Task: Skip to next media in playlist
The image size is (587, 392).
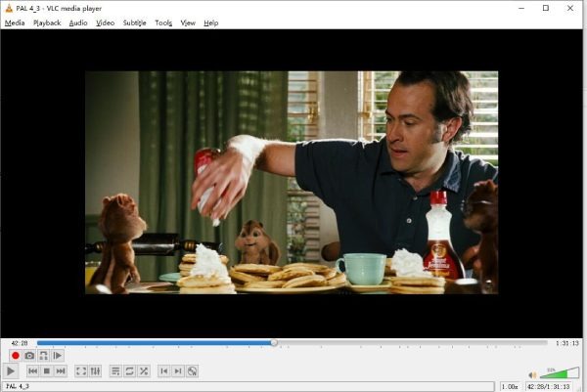Action: click(x=61, y=371)
